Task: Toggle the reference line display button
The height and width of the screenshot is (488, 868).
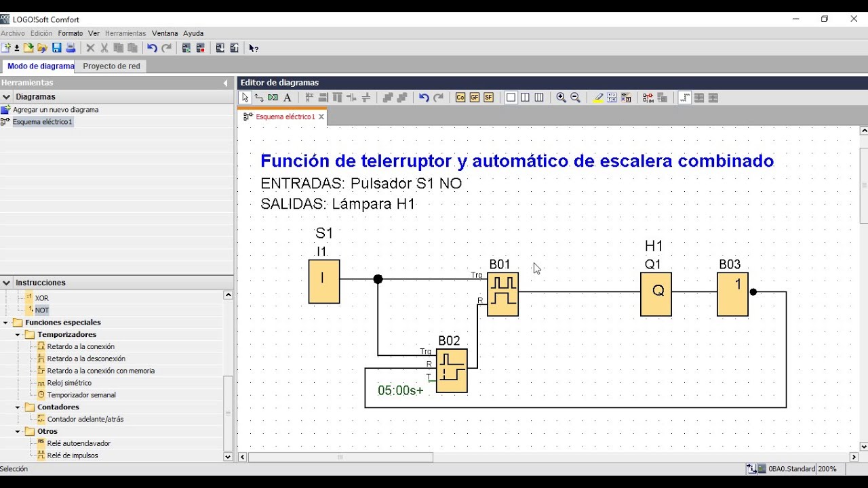Action: click(x=684, y=98)
